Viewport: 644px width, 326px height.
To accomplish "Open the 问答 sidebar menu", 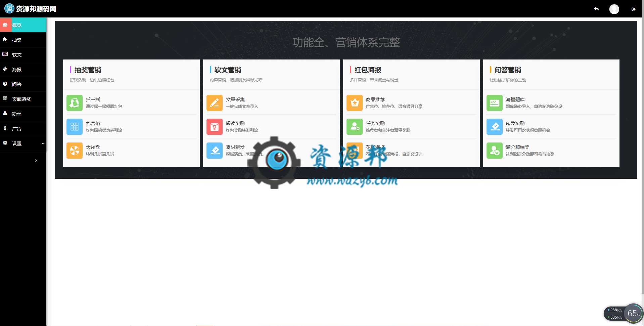I will point(23,84).
